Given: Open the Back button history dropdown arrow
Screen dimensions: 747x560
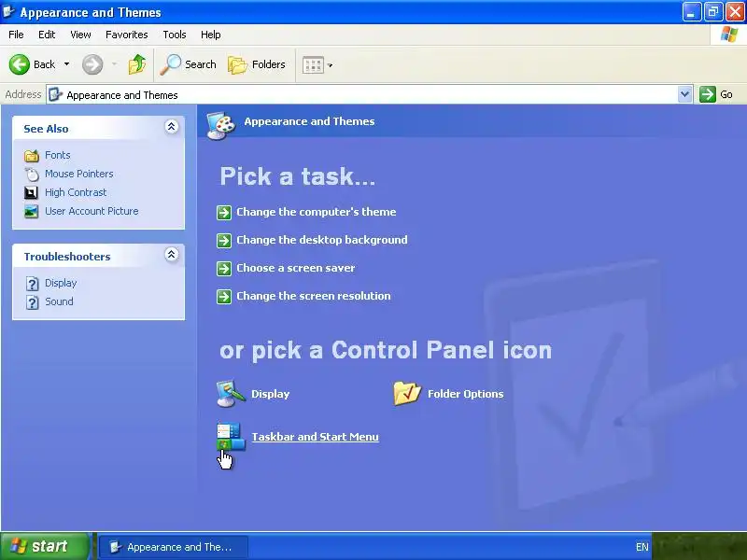Looking at the screenshot, I should point(66,64).
